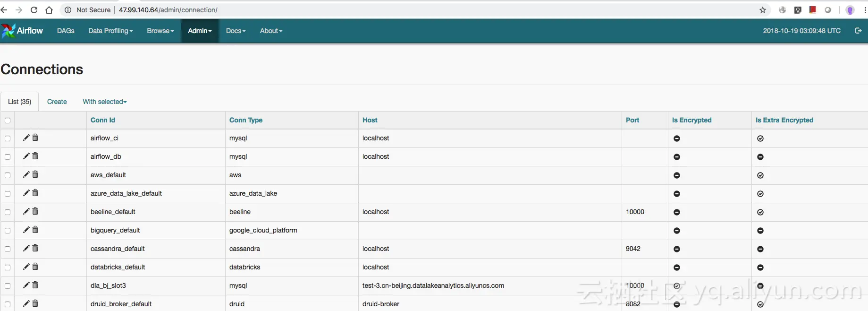Check the bigquery_default row checkbox
The image size is (868, 311).
[8, 231]
